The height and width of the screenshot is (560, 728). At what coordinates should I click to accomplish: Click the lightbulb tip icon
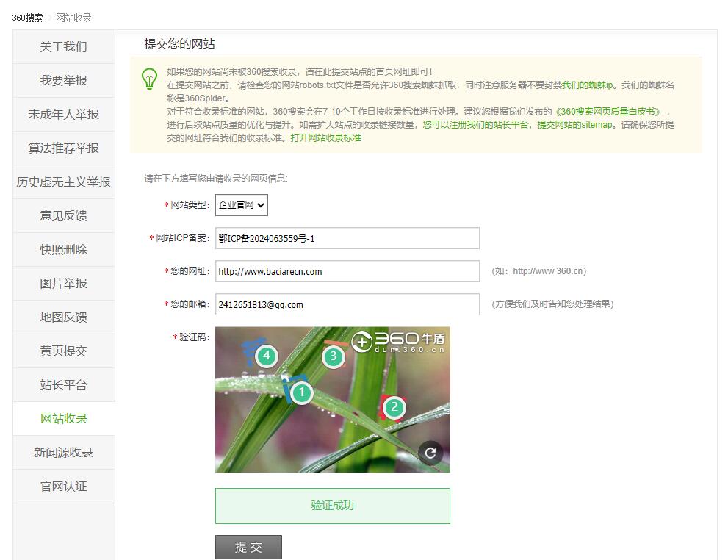(149, 78)
